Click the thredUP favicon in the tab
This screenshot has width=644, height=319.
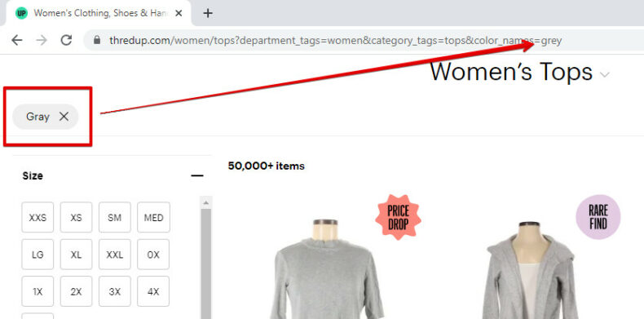point(21,13)
